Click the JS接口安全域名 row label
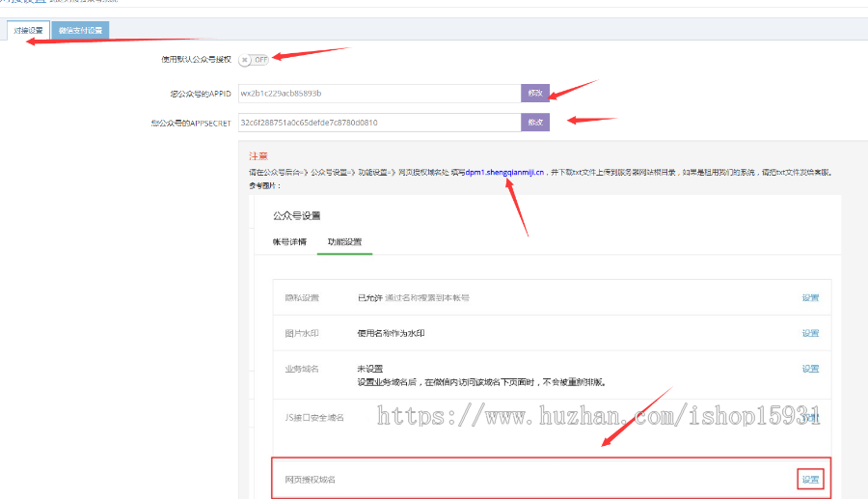The width and height of the screenshot is (868, 499). pos(313,417)
